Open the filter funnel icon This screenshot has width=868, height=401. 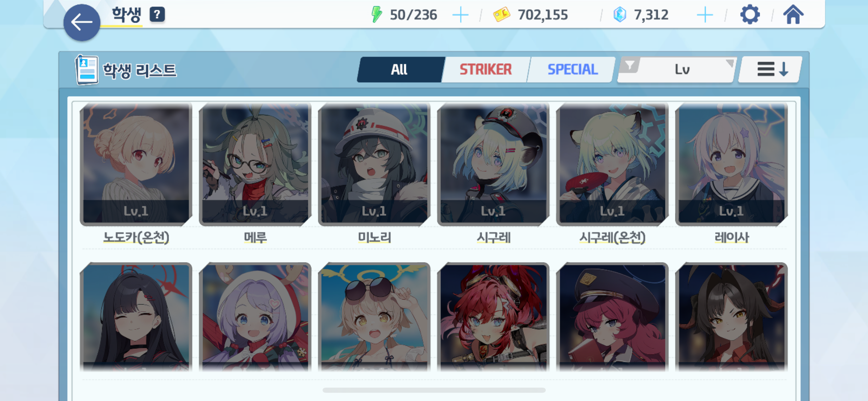tap(630, 65)
